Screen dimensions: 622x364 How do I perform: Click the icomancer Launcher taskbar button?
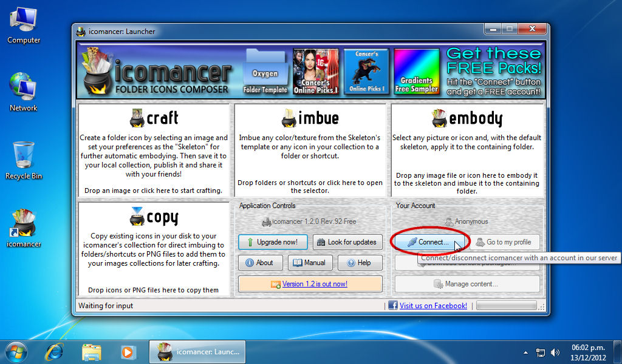pyautogui.click(x=197, y=352)
